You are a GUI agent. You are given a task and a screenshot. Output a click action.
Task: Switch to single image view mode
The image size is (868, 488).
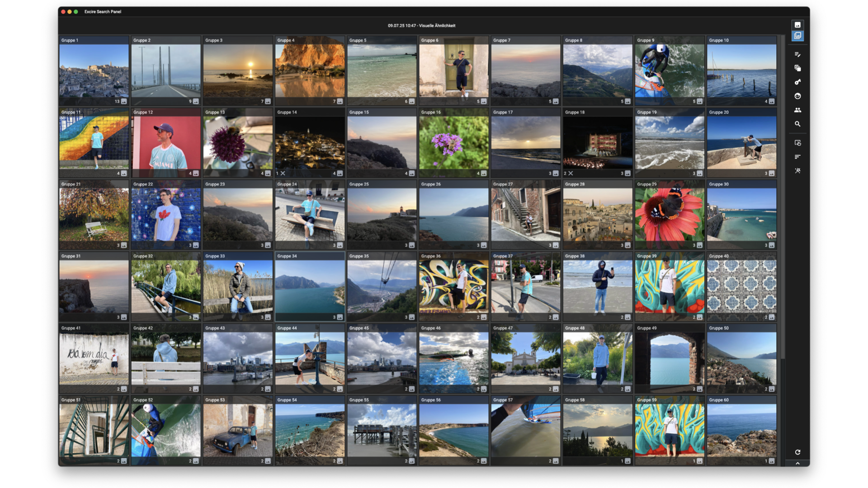[797, 25]
